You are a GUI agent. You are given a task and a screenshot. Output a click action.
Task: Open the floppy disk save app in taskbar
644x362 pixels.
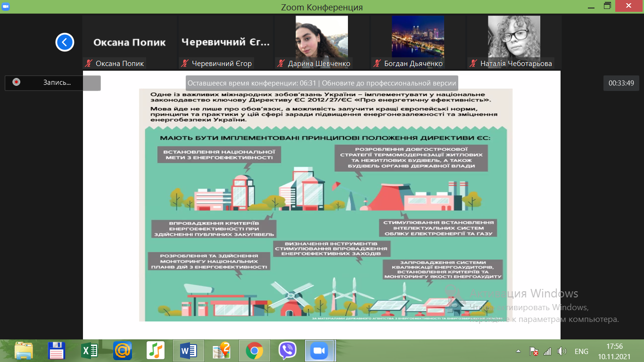57,351
